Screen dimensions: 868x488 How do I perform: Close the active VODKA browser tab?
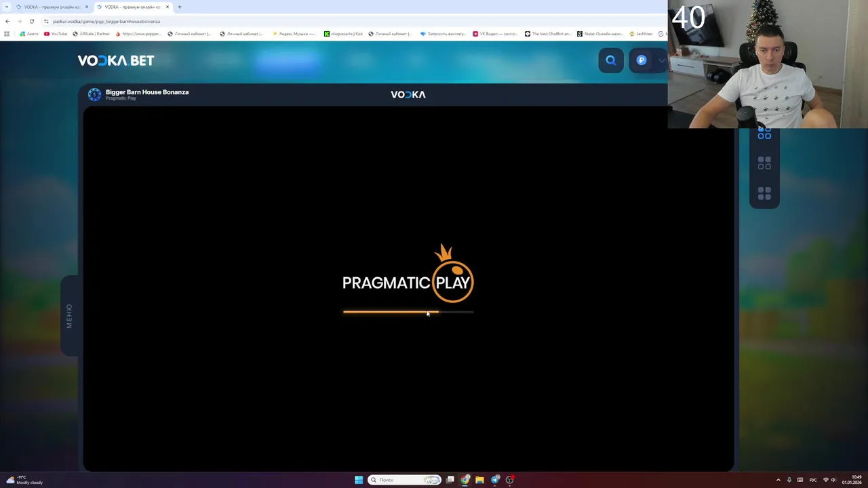167,7
